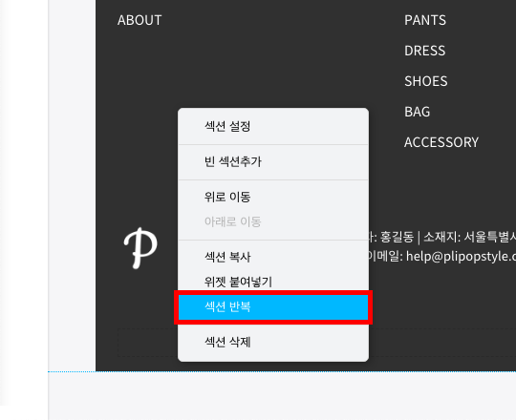Click the ABOUT footer link
The image size is (516, 420).
140,20
